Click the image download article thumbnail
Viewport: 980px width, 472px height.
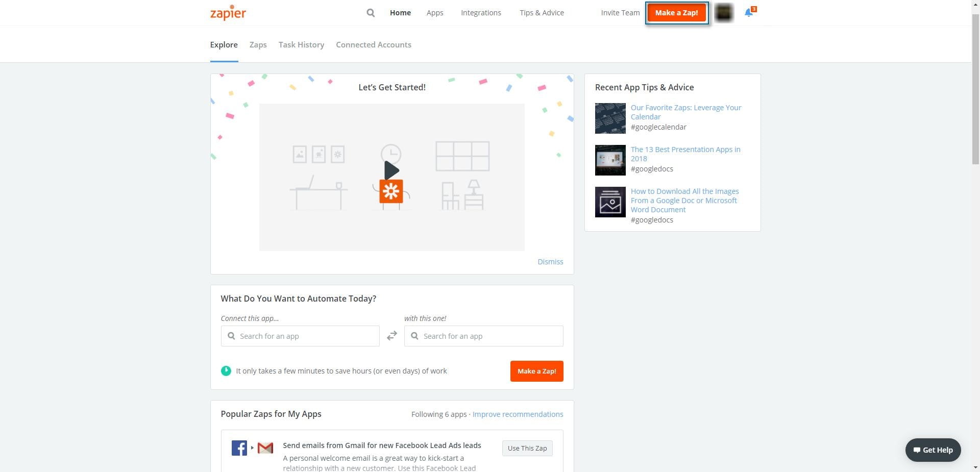tap(610, 202)
